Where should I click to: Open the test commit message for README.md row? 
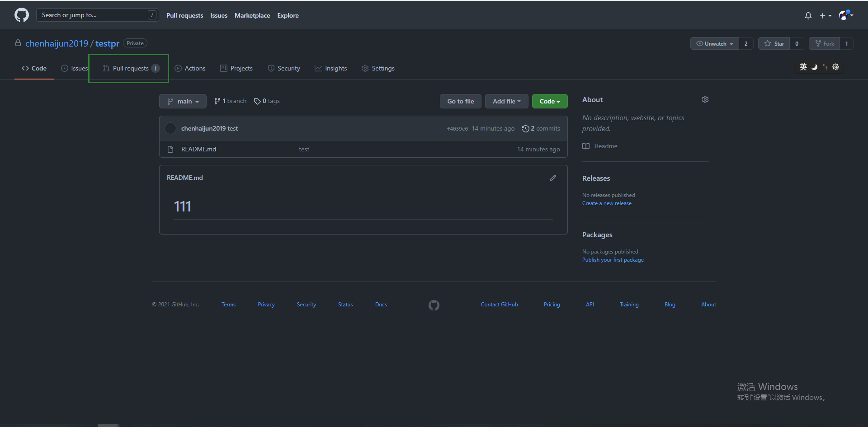point(304,149)
